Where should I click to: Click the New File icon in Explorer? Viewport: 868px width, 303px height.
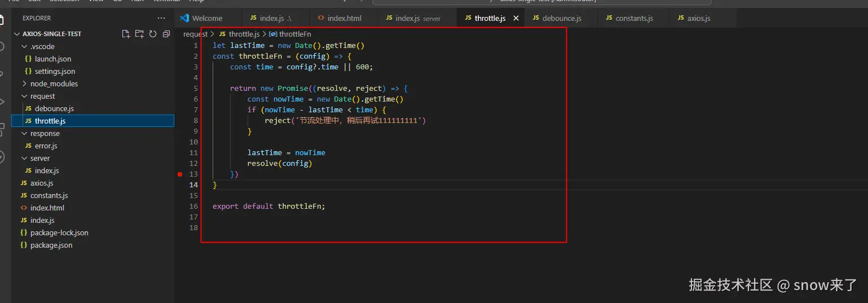point(126,34)
